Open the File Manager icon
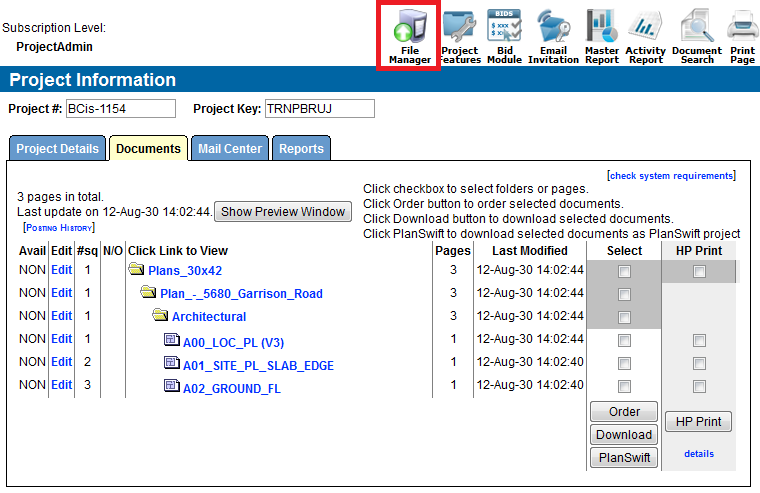The image size is (760, 493). point(410,36)
